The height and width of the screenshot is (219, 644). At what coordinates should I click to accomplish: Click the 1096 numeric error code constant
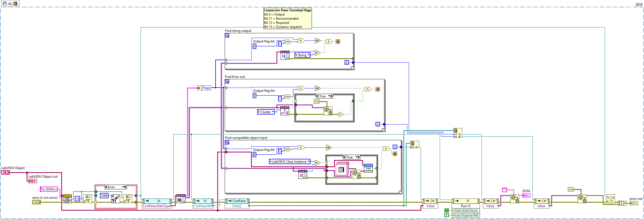tap(104, 196)
